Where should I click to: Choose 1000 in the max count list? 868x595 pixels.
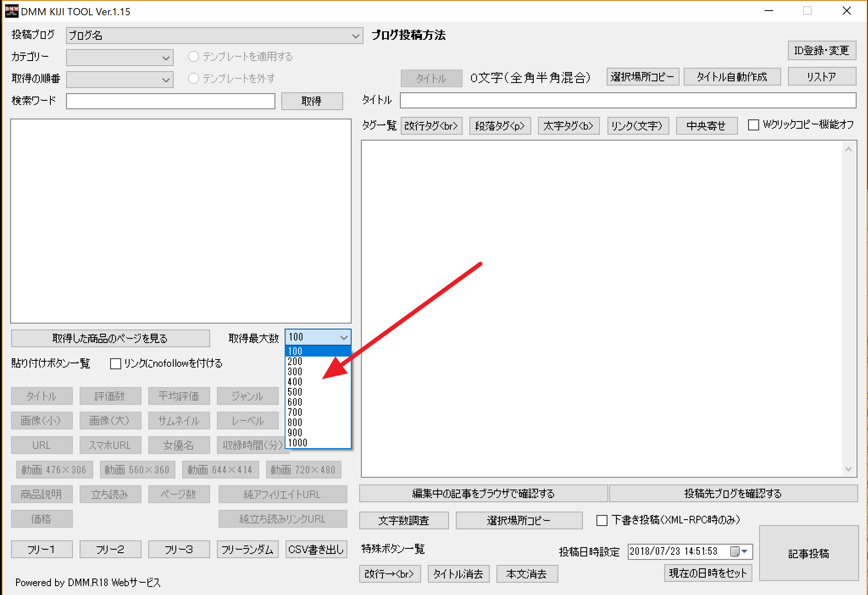(x=318, y=443)
